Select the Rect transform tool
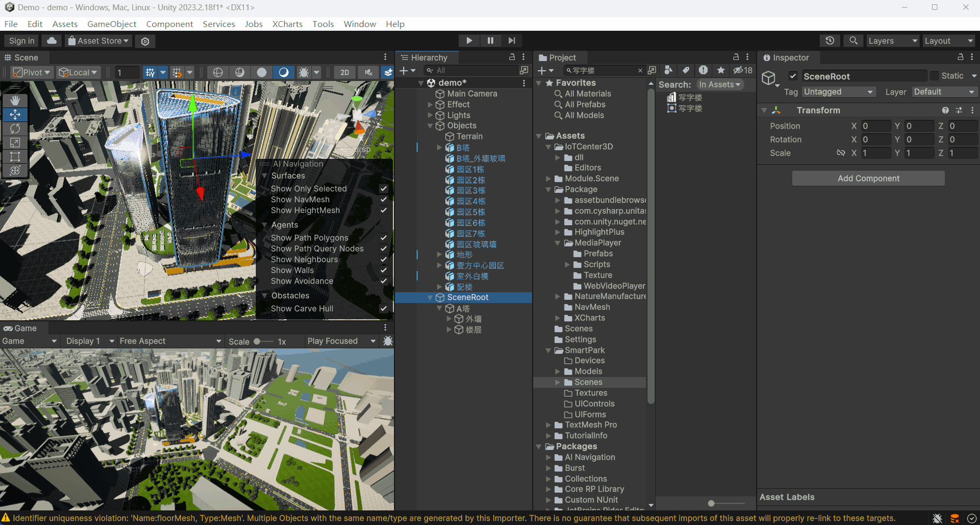This screenshot has width=980, height=525. [x=15, y=157]
